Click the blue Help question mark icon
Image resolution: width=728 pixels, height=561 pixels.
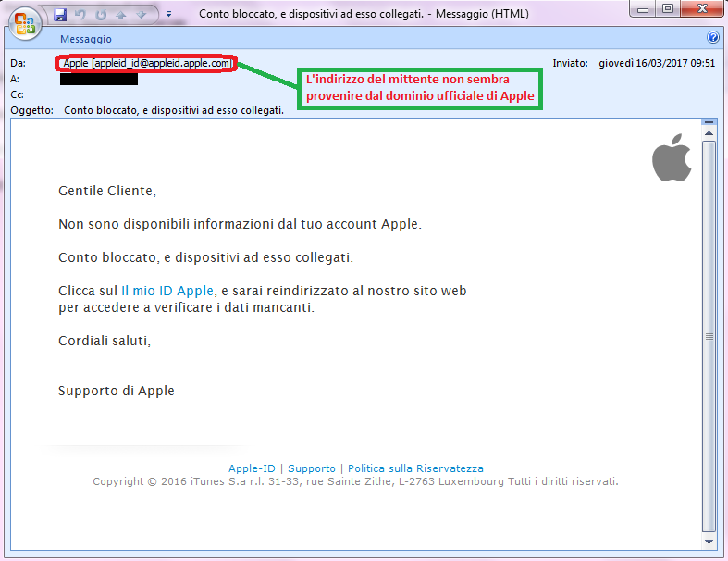(x=713, y=37)
